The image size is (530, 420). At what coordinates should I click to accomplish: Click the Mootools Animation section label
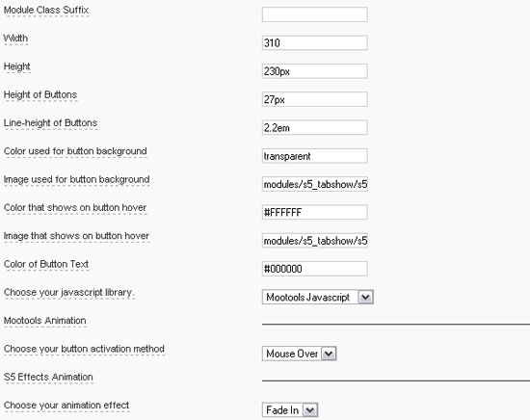(45, 321)
